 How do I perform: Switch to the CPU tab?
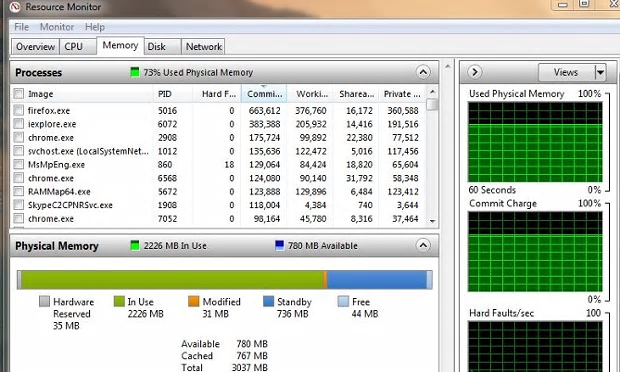coord(74,47)
